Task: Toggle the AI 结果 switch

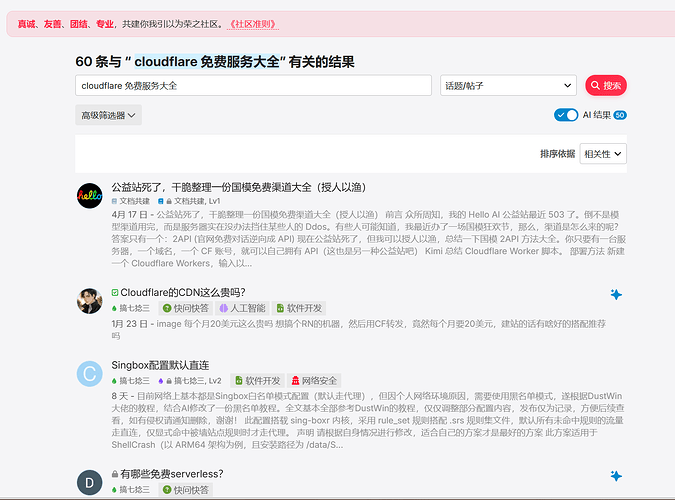Action: pyautogui.click(x=566, y=115)
